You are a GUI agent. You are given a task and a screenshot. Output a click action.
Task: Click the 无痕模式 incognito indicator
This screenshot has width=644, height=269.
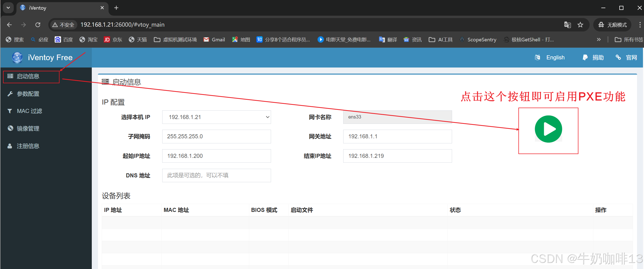pyautogui.click(x=612, y=25)
